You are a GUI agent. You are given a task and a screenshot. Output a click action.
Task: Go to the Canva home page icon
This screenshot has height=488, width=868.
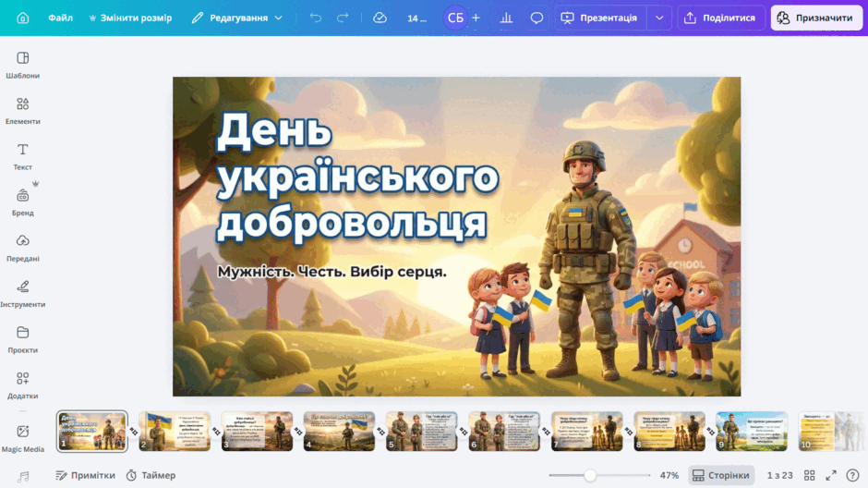(23, 18)
